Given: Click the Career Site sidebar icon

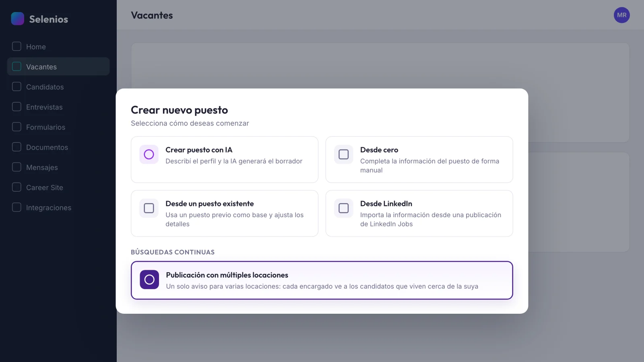Looking at the screenshot, I should (x=17, y=187).
